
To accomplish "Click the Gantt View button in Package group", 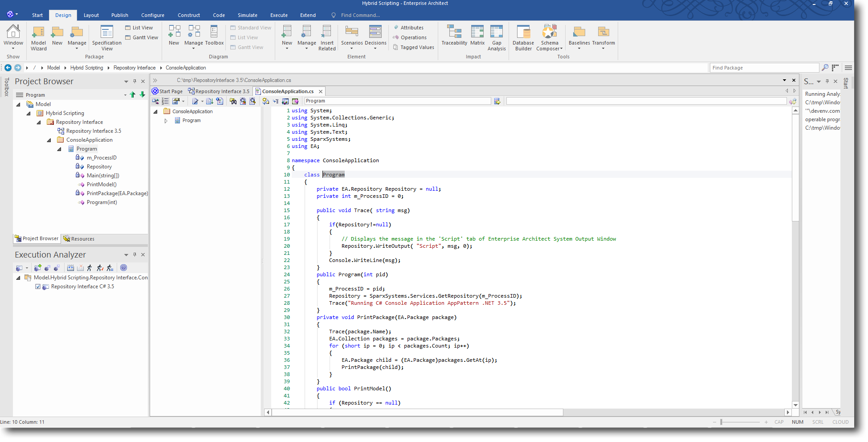I will (x=142, y=37).
